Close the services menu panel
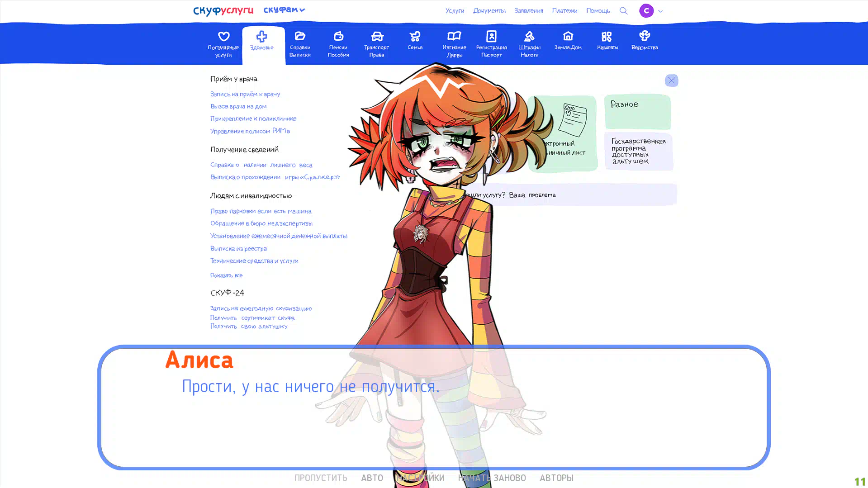This screenshot has width=868, height=488. (x=671, y=81)
